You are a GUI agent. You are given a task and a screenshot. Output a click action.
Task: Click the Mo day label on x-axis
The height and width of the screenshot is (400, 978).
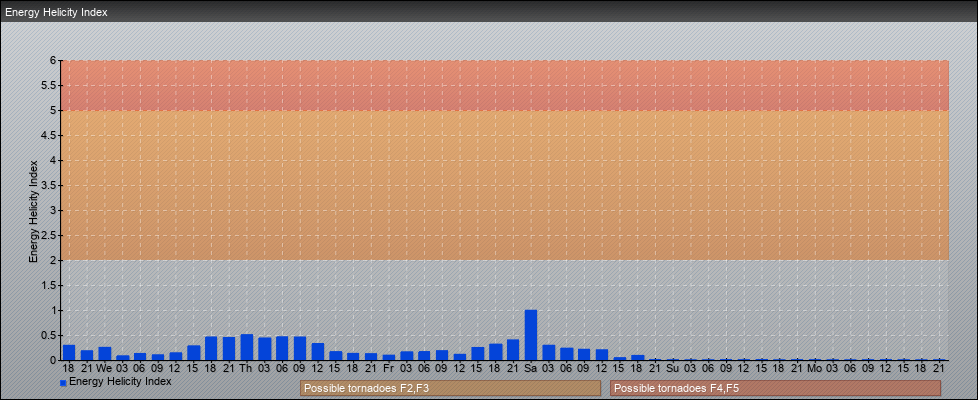[x=815, y=368]
